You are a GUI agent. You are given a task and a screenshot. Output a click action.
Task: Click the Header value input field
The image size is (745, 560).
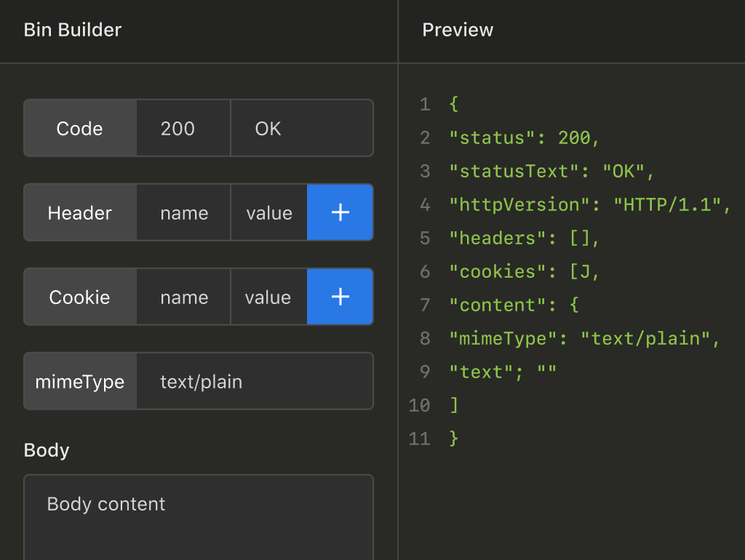pos(268,213)
